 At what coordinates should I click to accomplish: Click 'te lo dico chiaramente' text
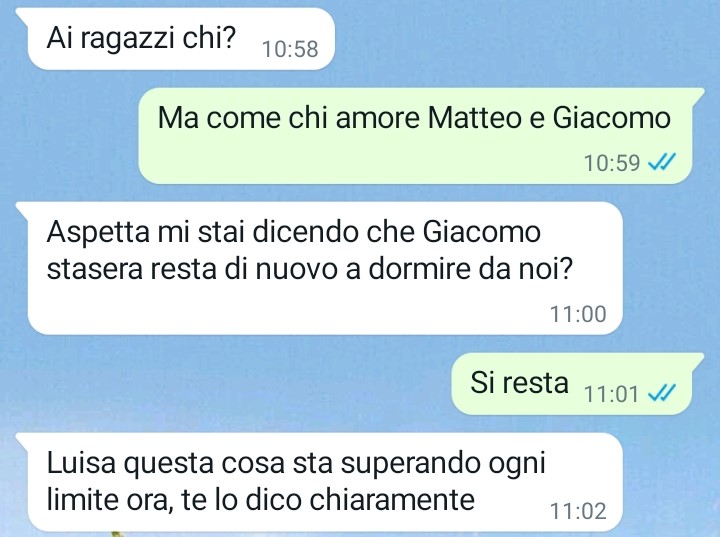point(328,499)
